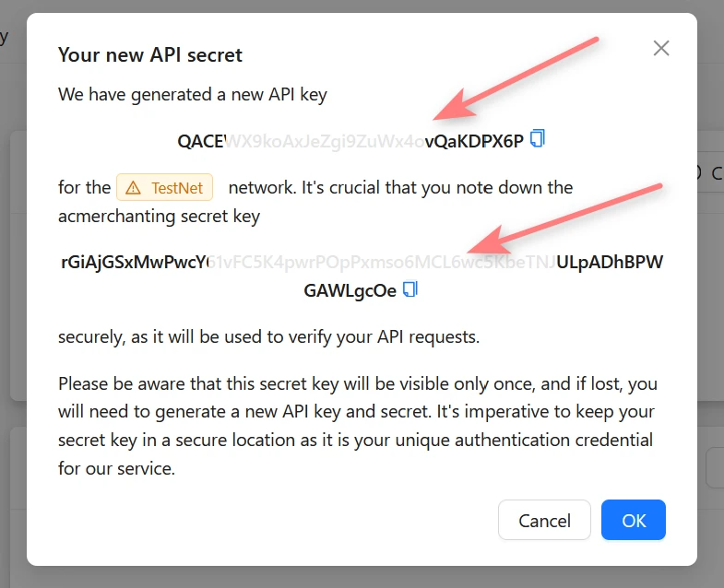The width and height of the screenshot is (724, 588).
Task: Click the "acmerchanting secret key" text line
Action: pos(159,216)
